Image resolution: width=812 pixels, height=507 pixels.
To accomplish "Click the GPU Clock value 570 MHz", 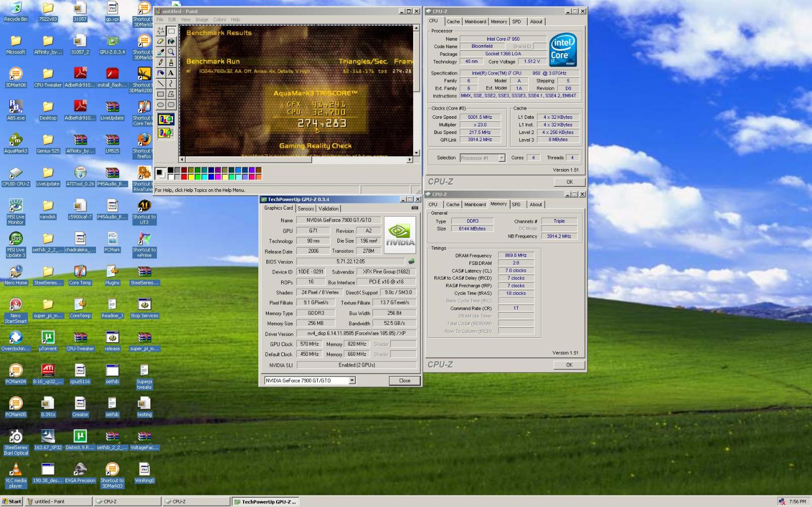I will click(309, 344).
